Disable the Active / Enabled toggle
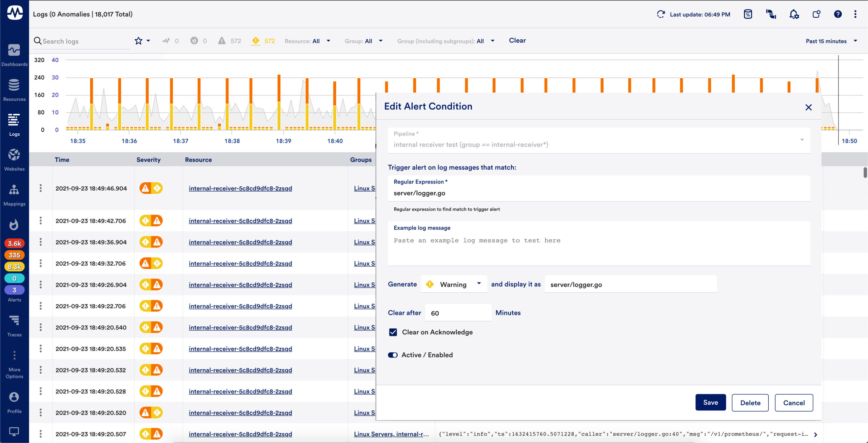This screenshot has height=443, width=868. [393, 355]
